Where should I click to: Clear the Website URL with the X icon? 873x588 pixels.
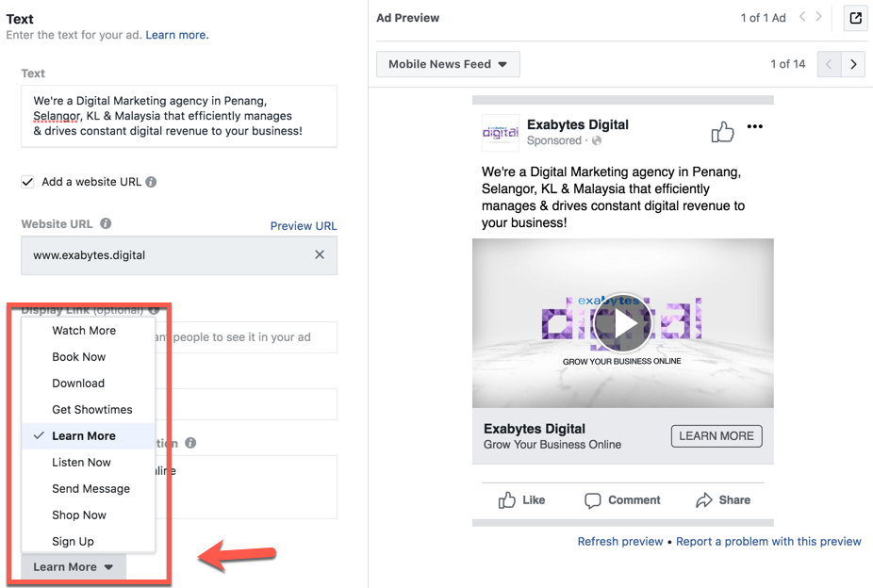(320, 254)
